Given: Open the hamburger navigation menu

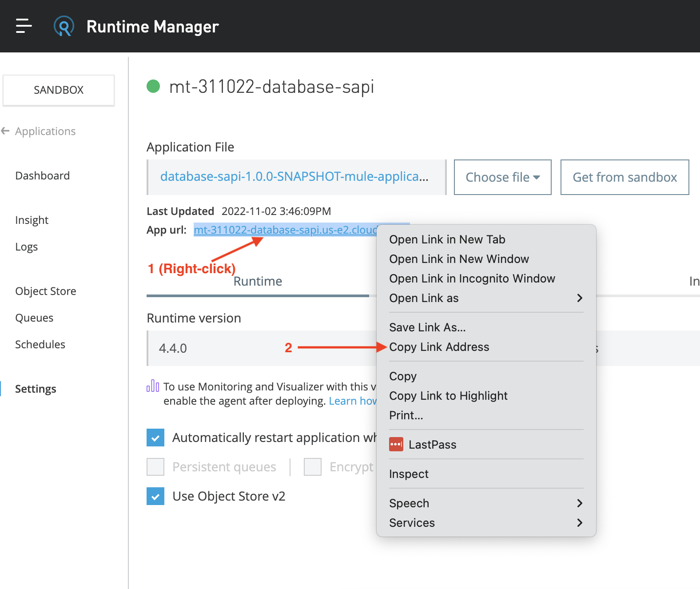Looking at the screenshot, I should click(24, 26).
